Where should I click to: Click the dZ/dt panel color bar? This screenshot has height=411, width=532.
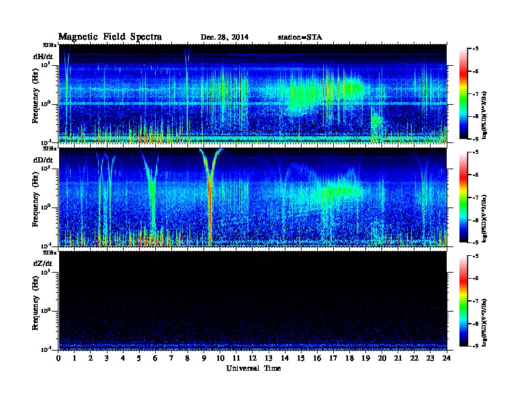[463, 301]
